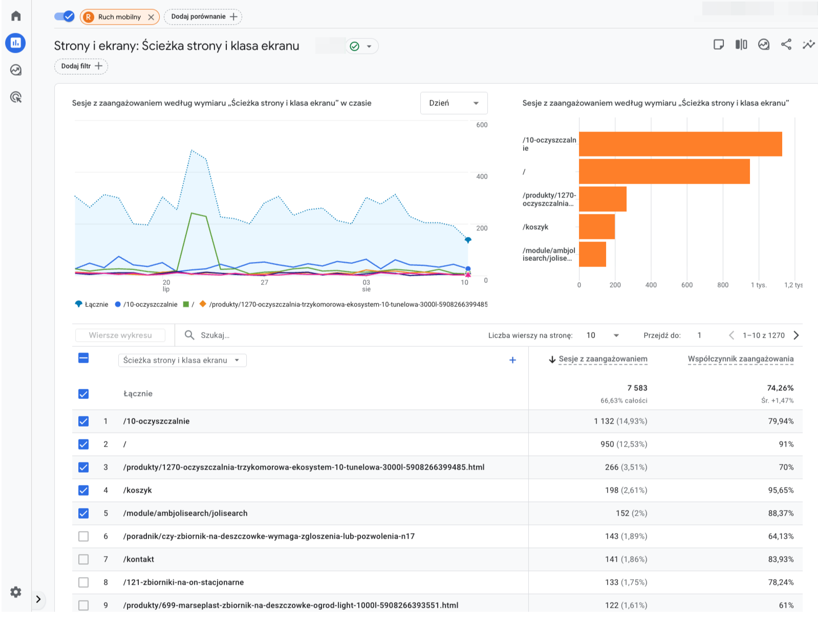Open the Insights sparkline icon
The width and height of the screenshot is (818, 644).
tap(809, 45)
